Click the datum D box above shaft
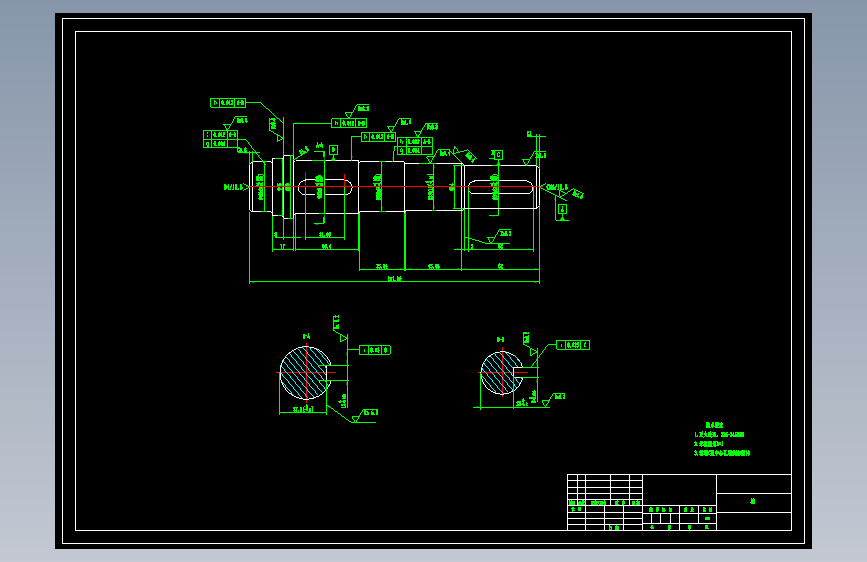Image resolution: width=867 pixels, height=562 pixels. [333, 150]
